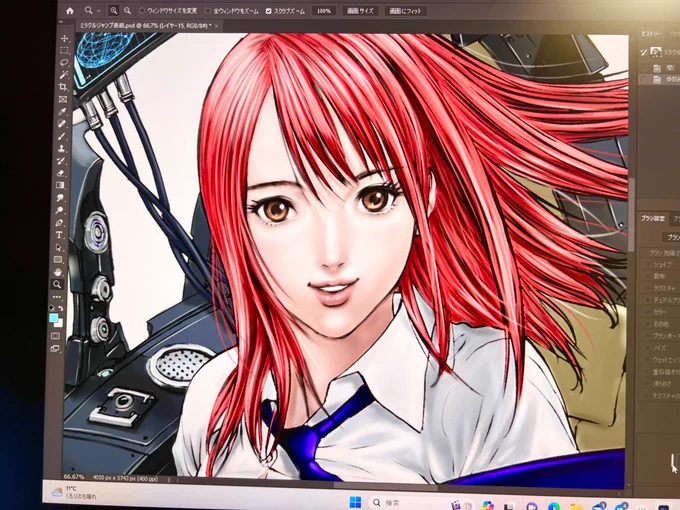The width and height of the screenshot is (680, 510).
Task: Click the 66.67% zoom field in status bar
Action: pyautogui.click(x=74, y=477)
